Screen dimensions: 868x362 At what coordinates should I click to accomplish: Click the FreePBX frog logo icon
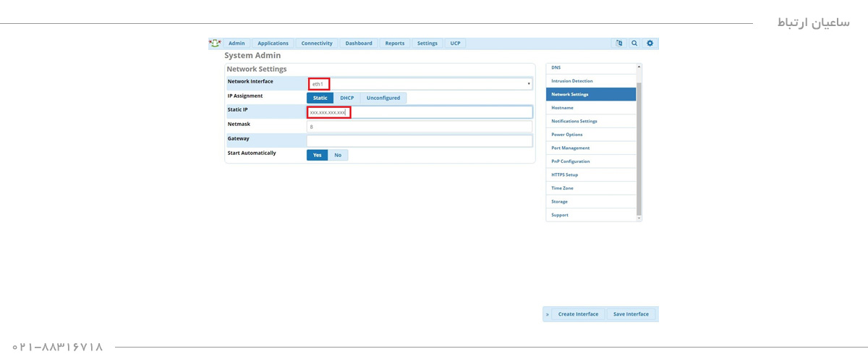[215, 43]
